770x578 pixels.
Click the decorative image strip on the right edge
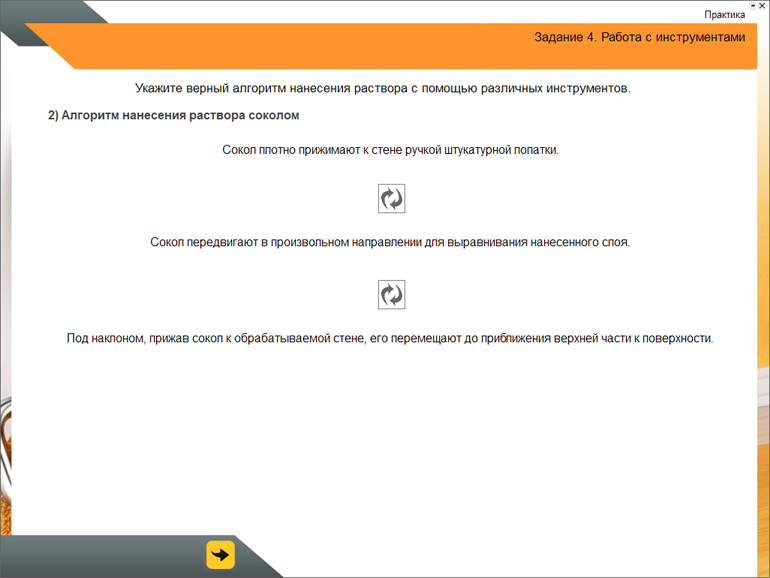click(x=763, y=400)
